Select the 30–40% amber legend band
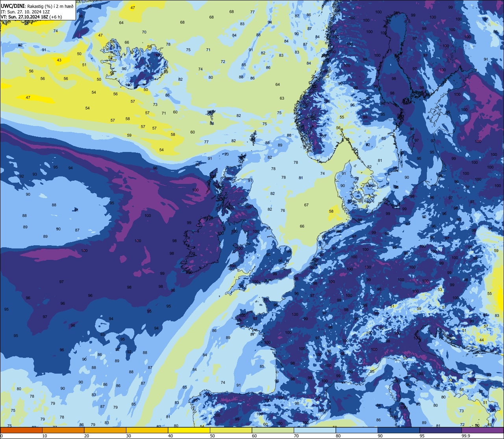Screen dimensions: 504x439 (x=147, y=430)
